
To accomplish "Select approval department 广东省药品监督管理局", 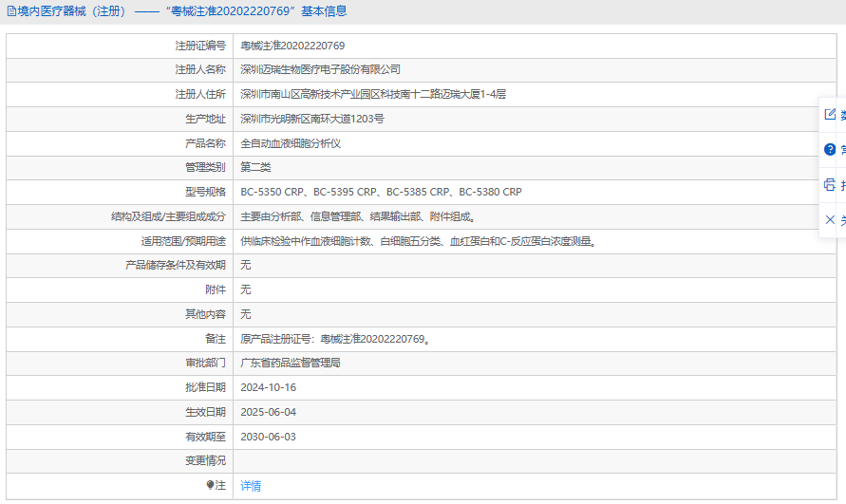I will pyautogui.click(x=291, y=363).
